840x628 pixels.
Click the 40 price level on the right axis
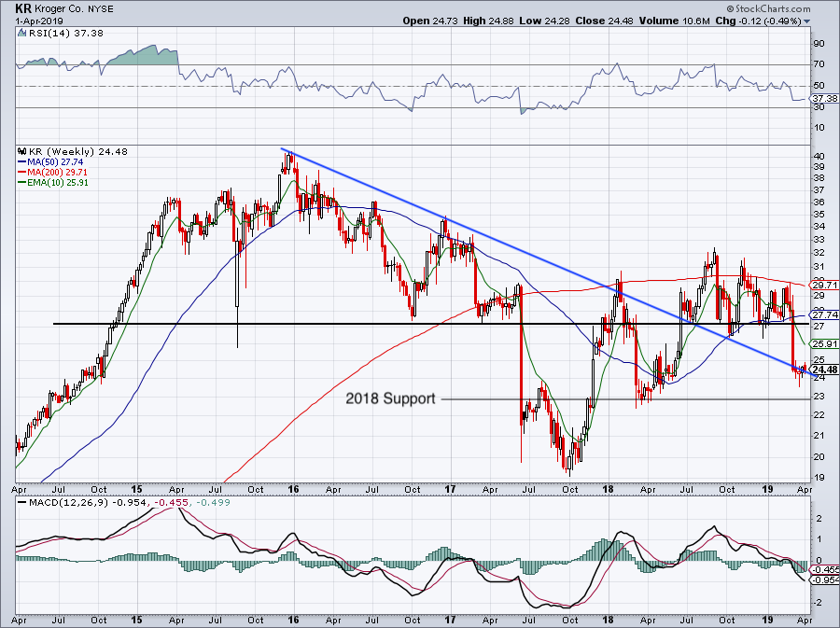tap(819, 157)
